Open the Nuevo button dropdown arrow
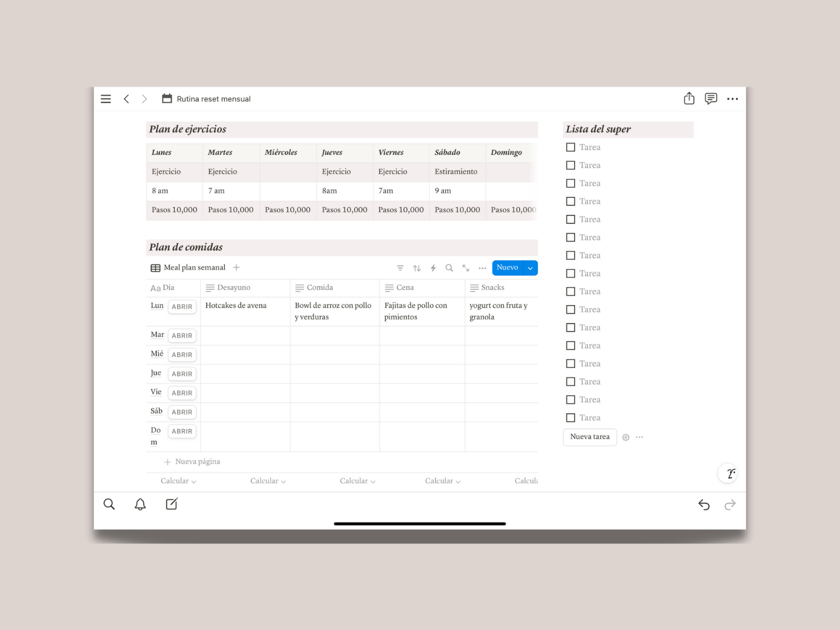 [530, 268]
